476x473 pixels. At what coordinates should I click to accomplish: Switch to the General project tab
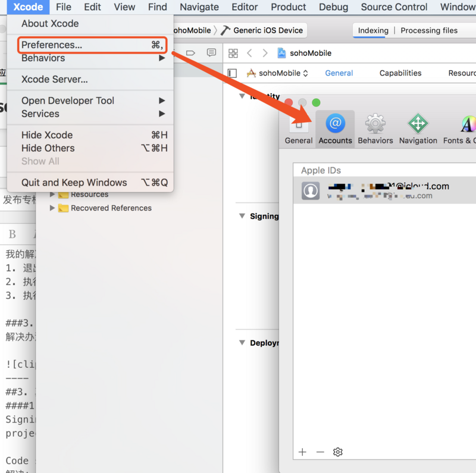pos(339,73)
